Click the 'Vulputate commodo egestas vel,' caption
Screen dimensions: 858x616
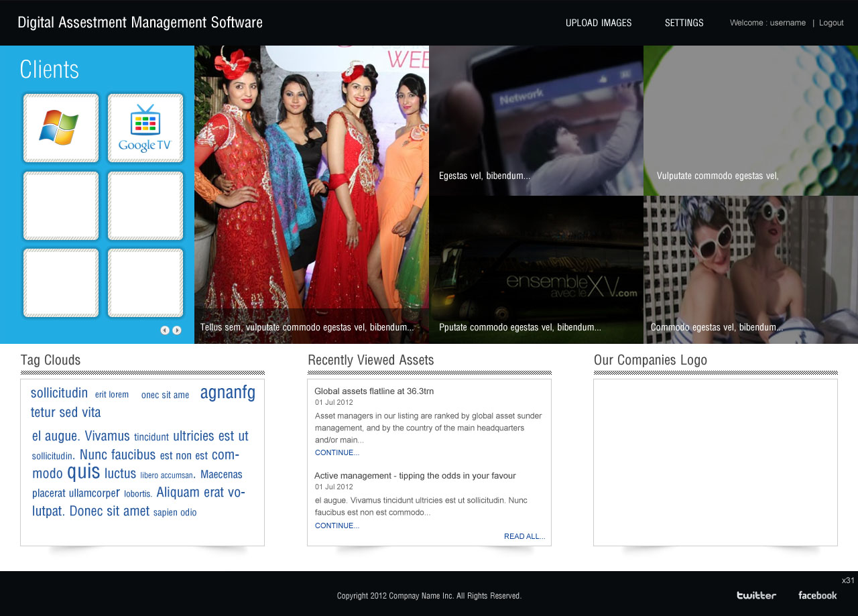(718, 176)
